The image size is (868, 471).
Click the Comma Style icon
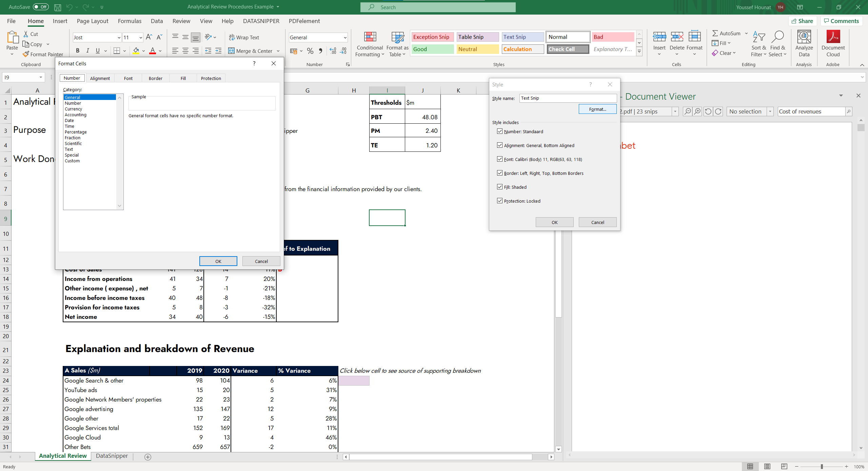coord(320,51)
